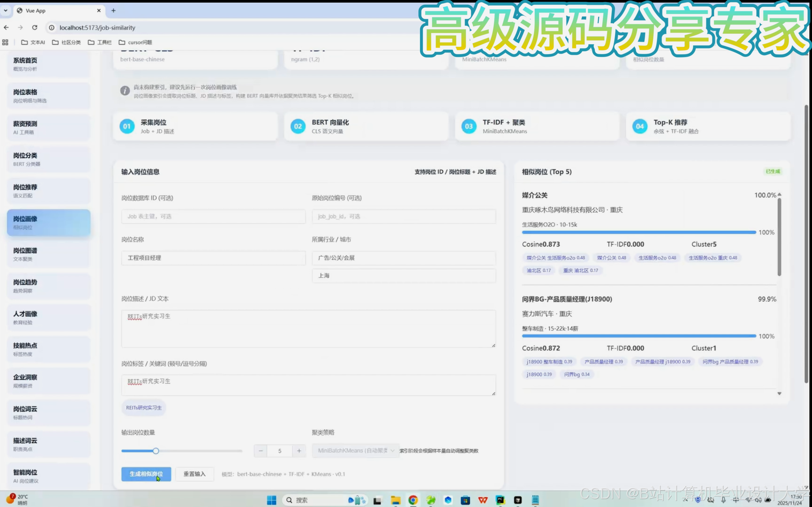Click the browser reload page icon
The height and width of the screenshot is (507, 812).
(35, 27)
